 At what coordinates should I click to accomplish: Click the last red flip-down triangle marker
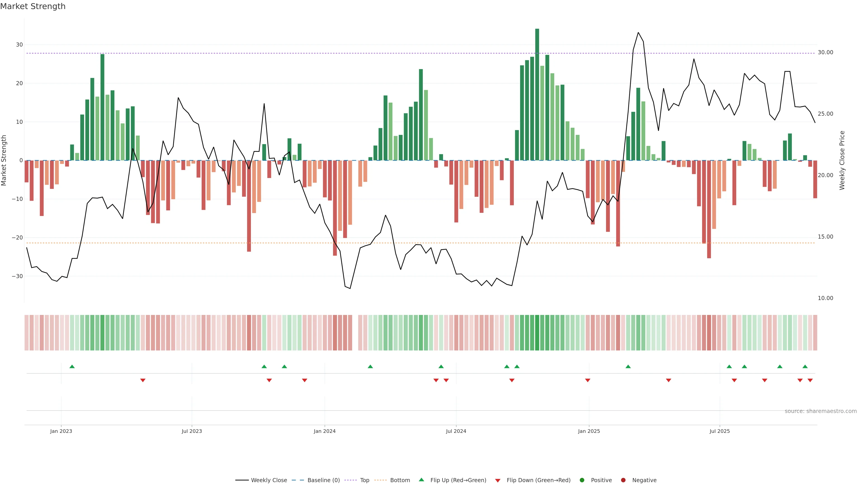810,380
